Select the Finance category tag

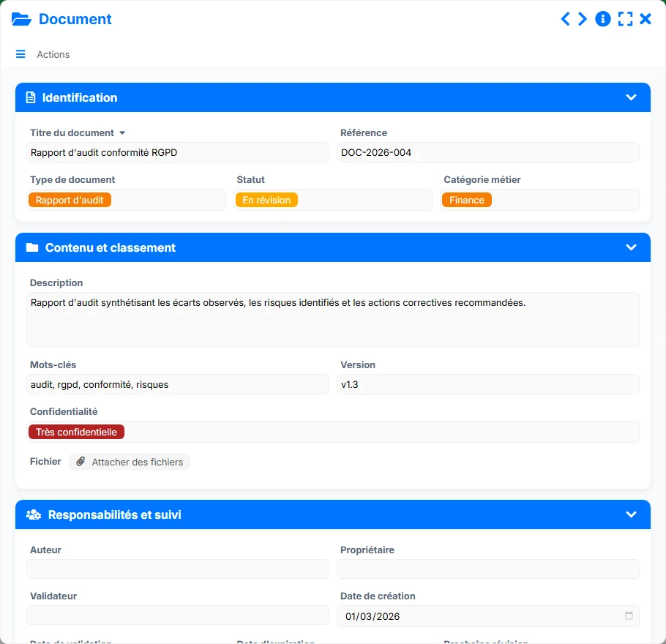(x=467, y=200)
